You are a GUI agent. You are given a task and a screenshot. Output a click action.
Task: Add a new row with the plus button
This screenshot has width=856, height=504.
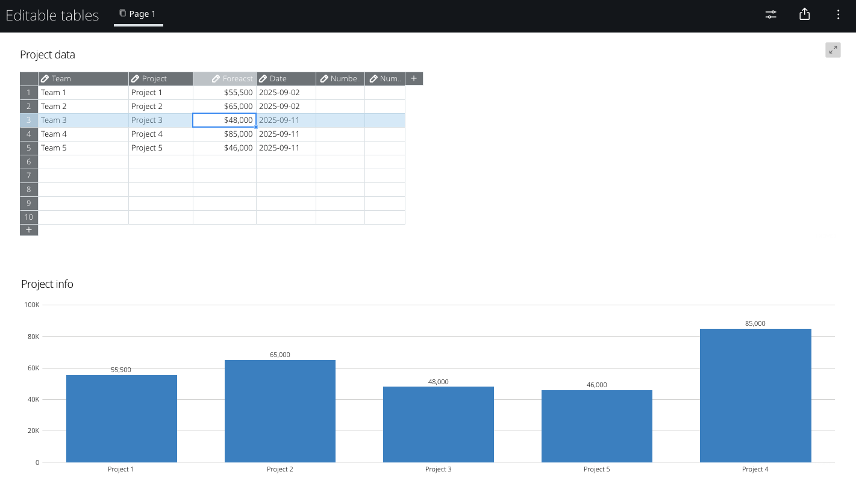coord(29,230)
